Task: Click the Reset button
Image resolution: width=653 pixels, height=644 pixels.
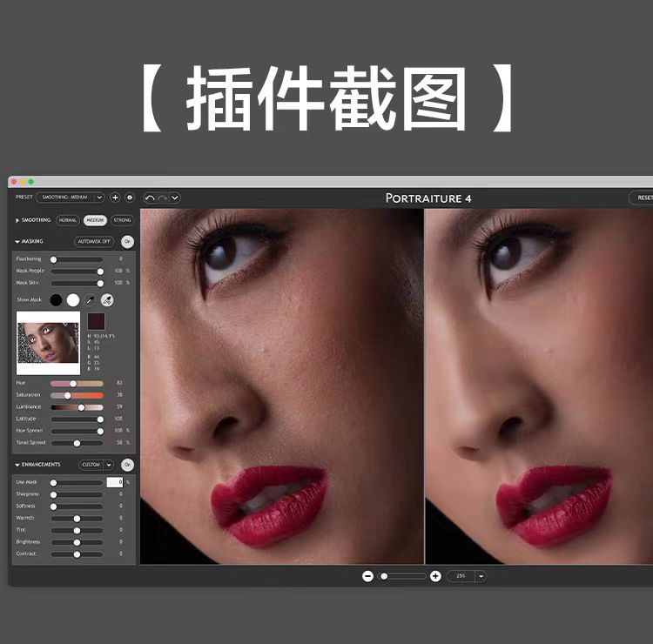Action: tap(642, 198)
